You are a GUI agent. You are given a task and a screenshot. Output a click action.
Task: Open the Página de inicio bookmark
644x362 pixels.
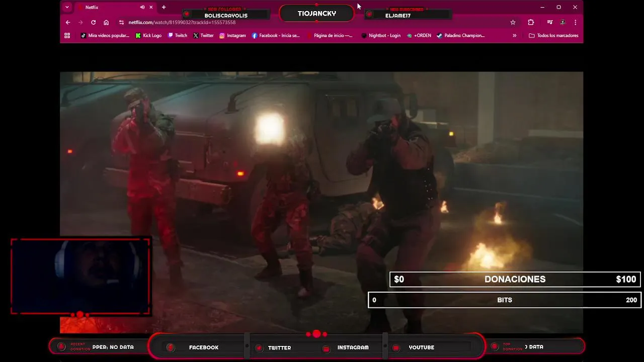click(330, 36)
